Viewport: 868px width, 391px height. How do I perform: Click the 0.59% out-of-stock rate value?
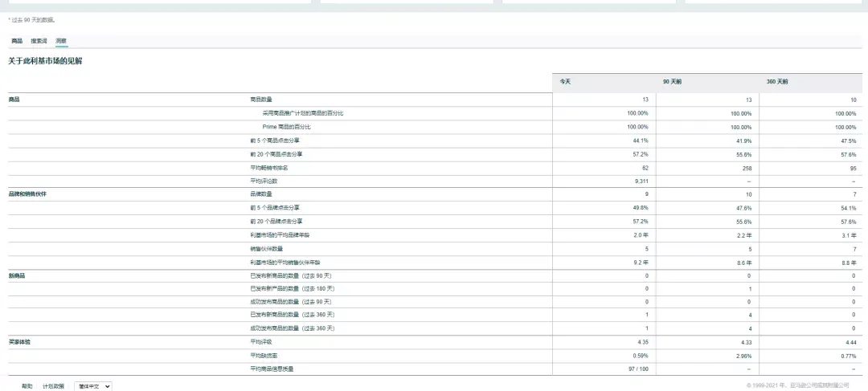click(x=641, y=356)
